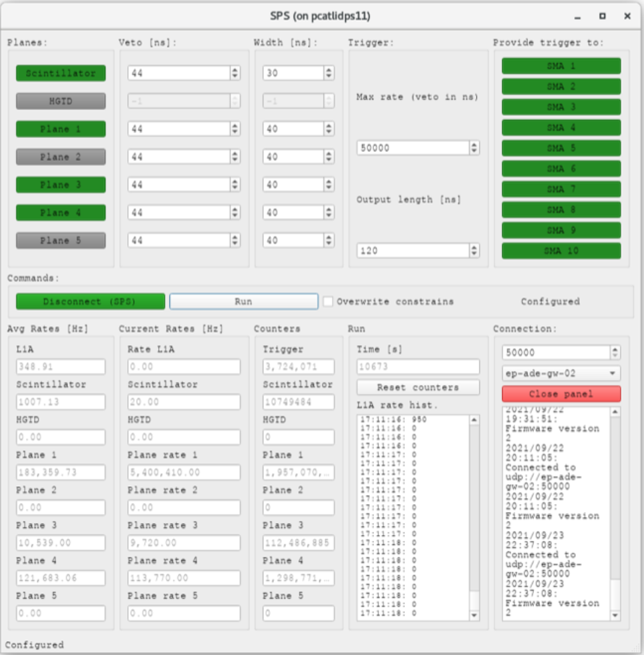
Task: Select the "17:11:16: 980" history row
Action: 393,420
